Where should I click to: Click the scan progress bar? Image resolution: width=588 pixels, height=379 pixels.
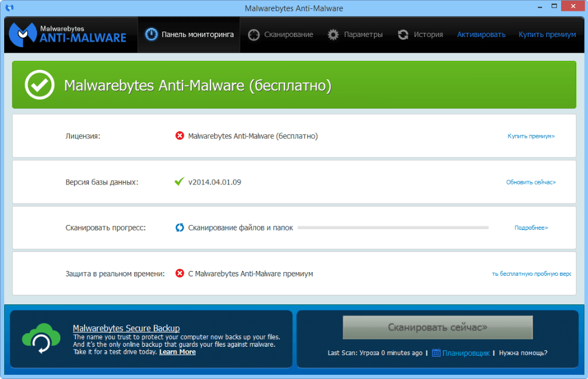tap(393, 227)
